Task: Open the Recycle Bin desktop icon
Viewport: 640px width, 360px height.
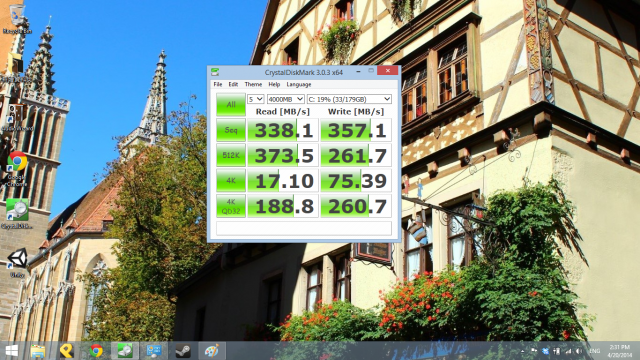Action: click(x=17, y=19)
